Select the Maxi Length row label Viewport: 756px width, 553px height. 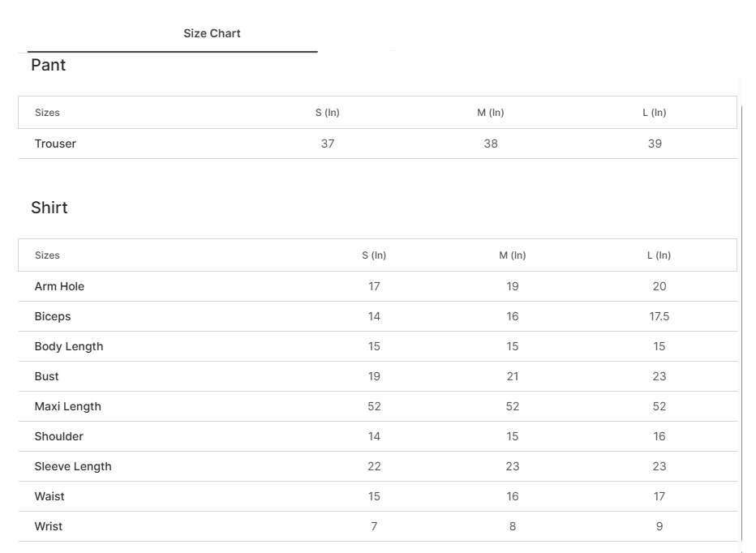[68, 406]
